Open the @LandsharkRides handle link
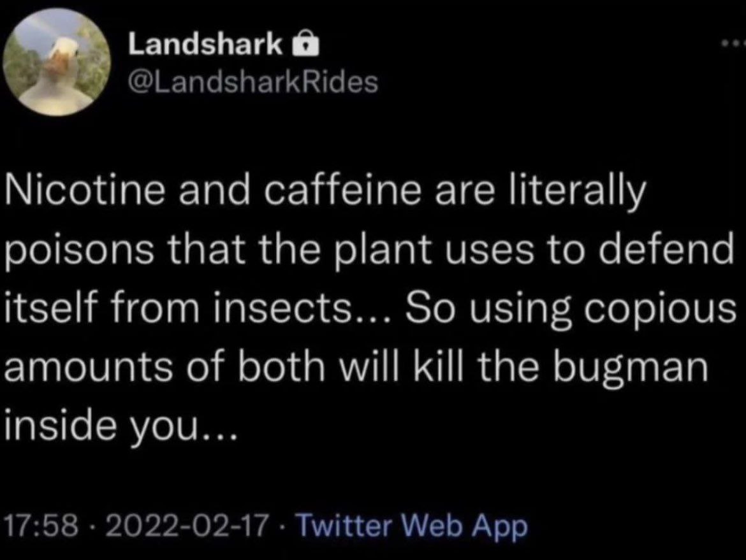This screenshot has width=746, height=560. [254, 81]
